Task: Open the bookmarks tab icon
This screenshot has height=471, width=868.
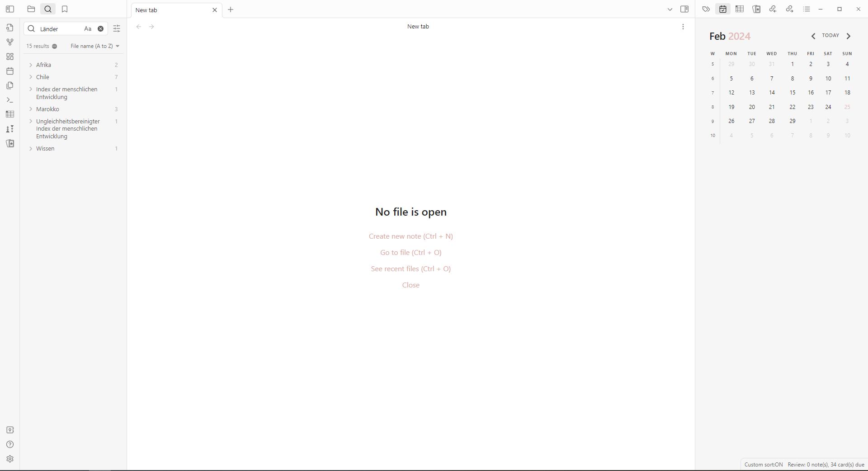Action: click(x=65, y=9)
